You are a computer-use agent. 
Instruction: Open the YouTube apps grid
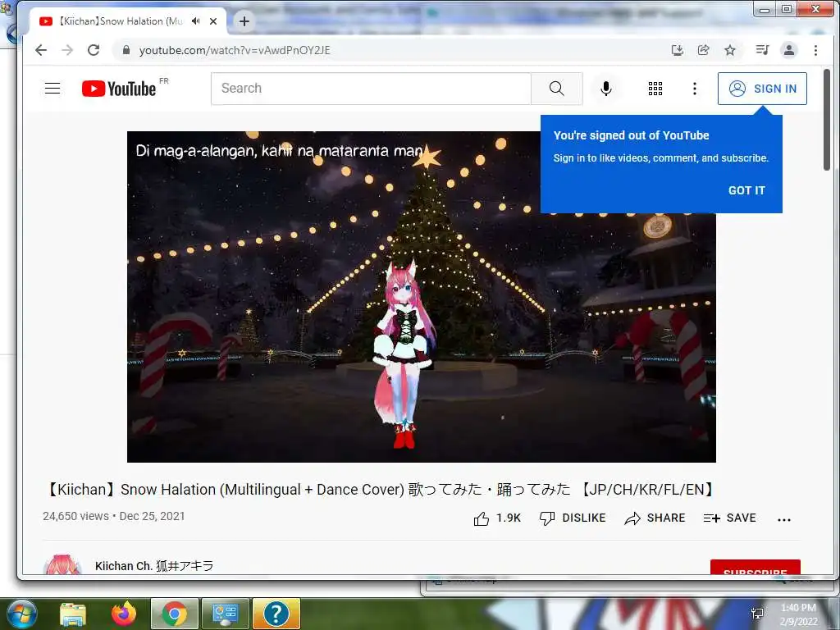tap(655, 89)
